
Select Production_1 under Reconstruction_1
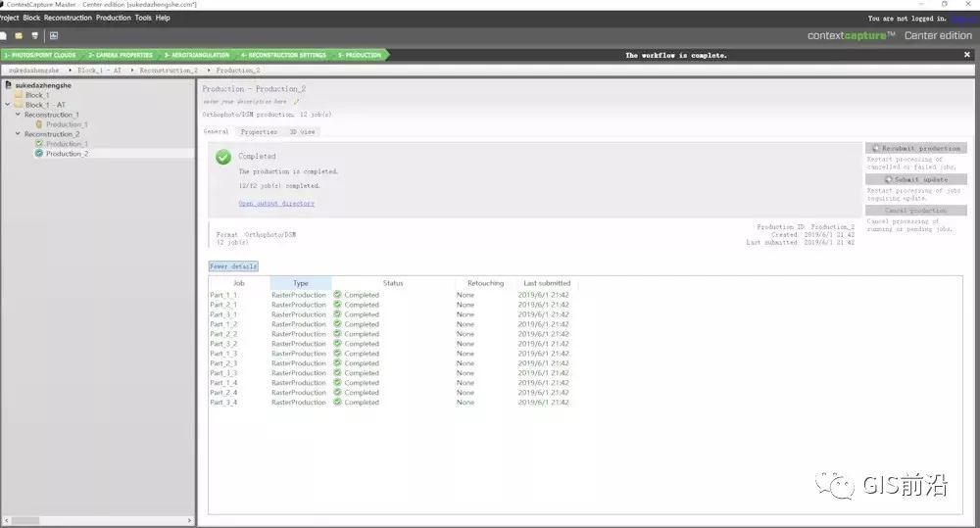click(67, 124)
